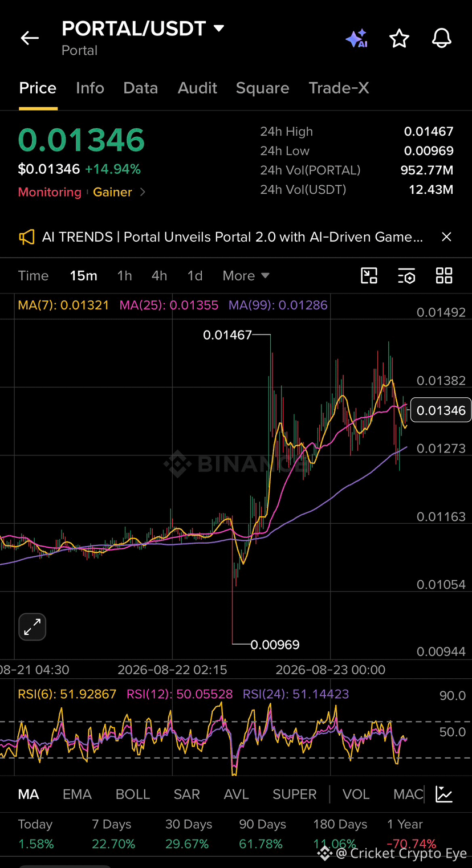Select the MAC sub-indicator
Image resolution: width=472 pixels, height=868 pixels.
click(x=408, y=794)
